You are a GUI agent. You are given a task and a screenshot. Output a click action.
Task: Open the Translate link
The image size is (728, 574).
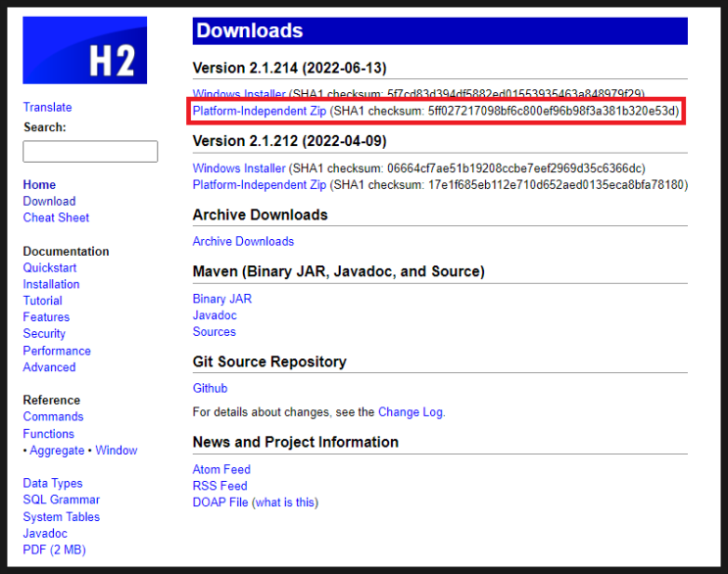tap(47, 107)
